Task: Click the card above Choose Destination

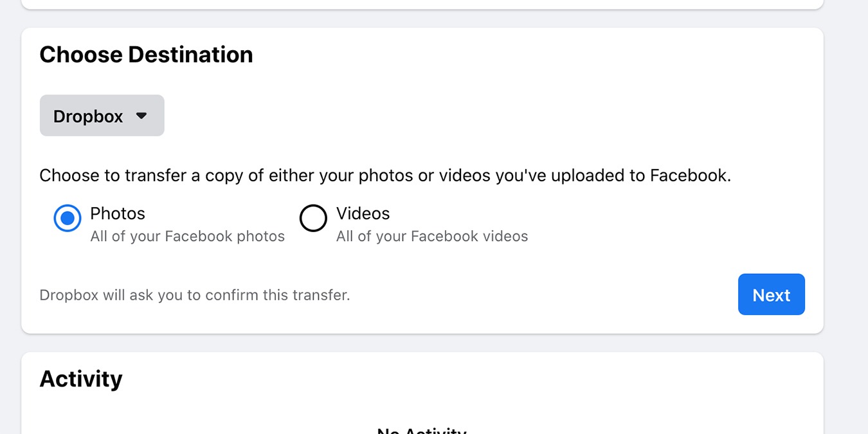Action: point(421,5)
